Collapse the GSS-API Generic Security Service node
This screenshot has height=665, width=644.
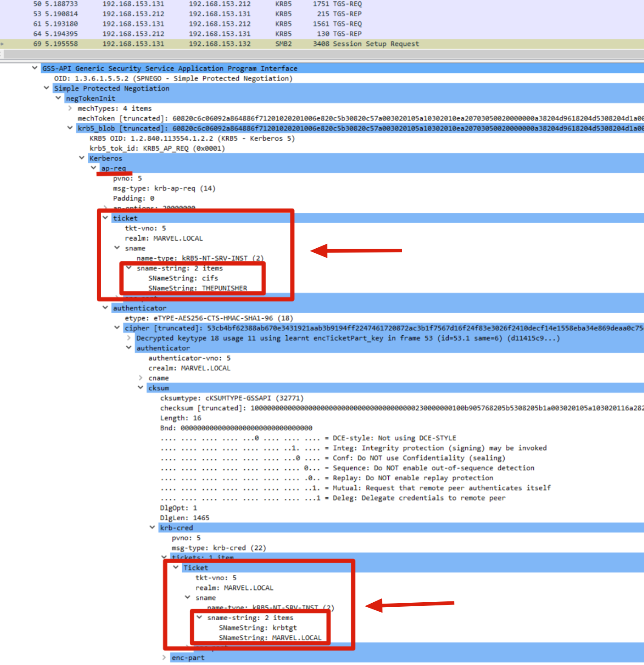(x=35, y=68)
